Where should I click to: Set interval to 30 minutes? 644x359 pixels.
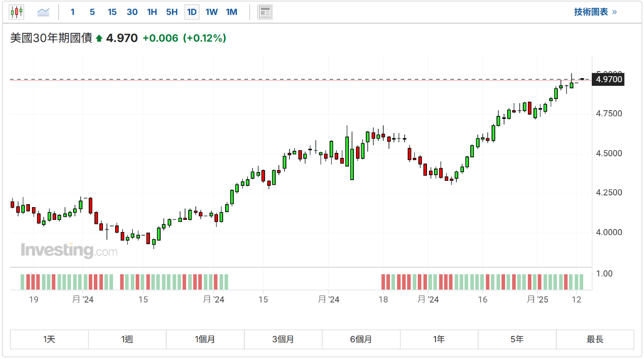(x=132, y=12)
